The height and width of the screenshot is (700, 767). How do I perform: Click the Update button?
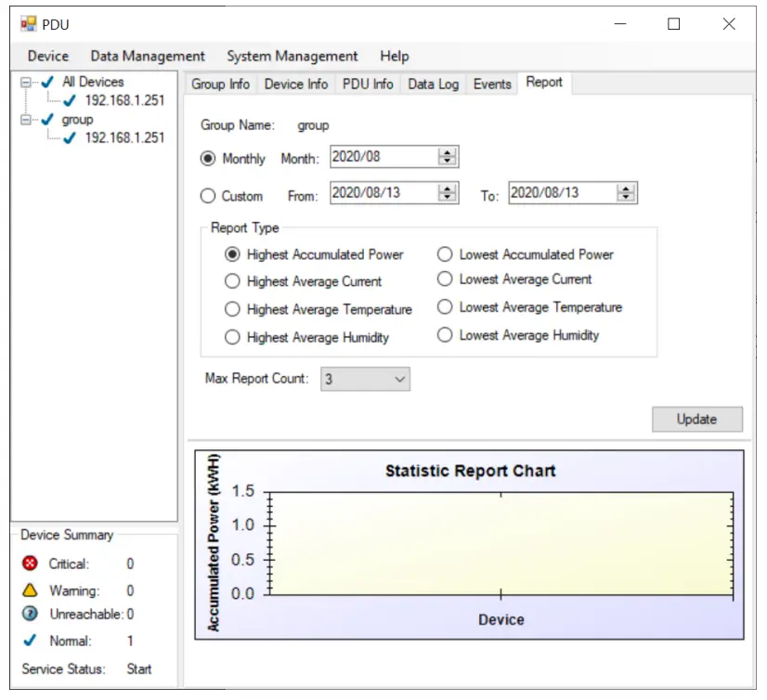click(x=696, y=419)
